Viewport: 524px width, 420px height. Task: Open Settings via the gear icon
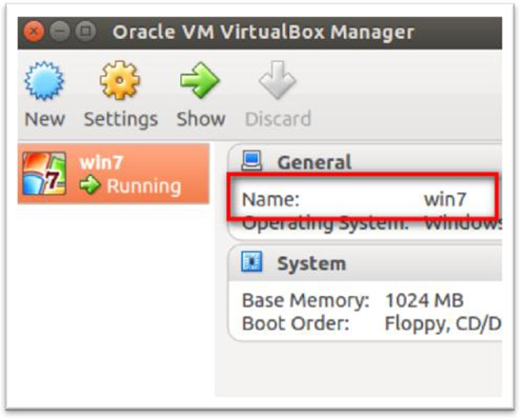[120, 80]
